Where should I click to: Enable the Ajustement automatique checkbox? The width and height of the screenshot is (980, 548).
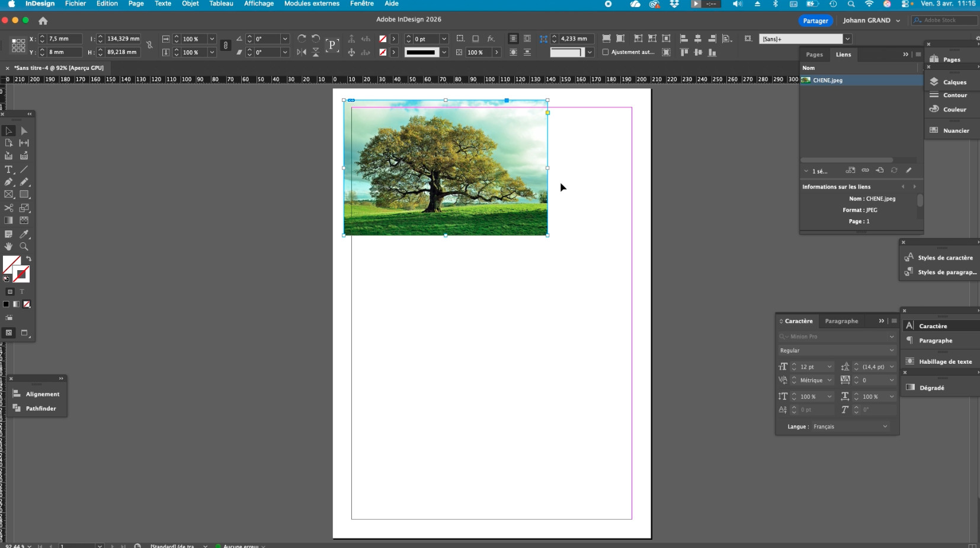click(x=606, y=52)
